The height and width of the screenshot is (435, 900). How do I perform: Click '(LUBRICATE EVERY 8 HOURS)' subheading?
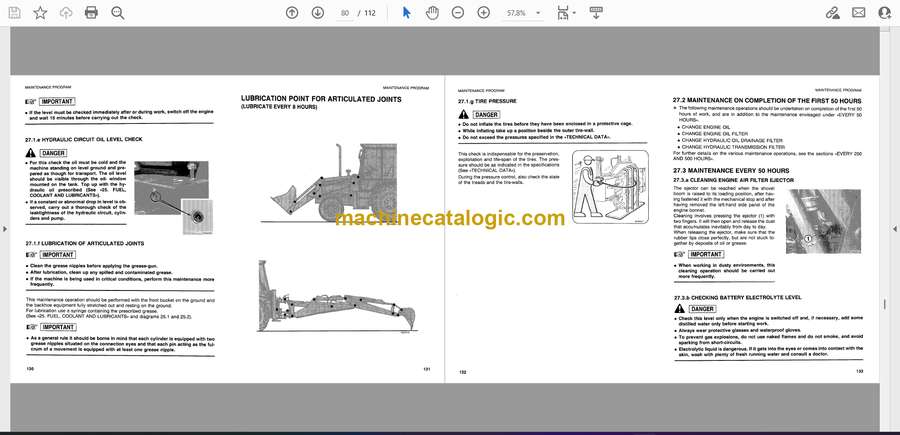pyautogui.click(x=278, y=107)
